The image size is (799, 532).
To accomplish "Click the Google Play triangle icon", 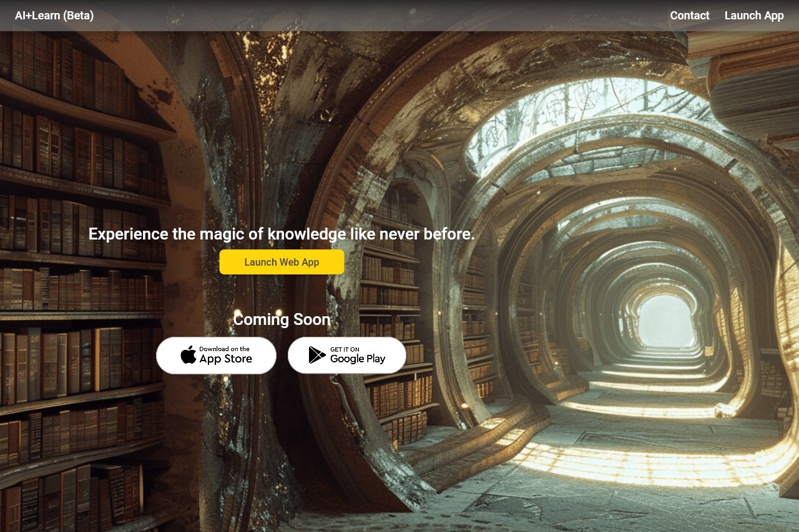I will coord(317,355).
